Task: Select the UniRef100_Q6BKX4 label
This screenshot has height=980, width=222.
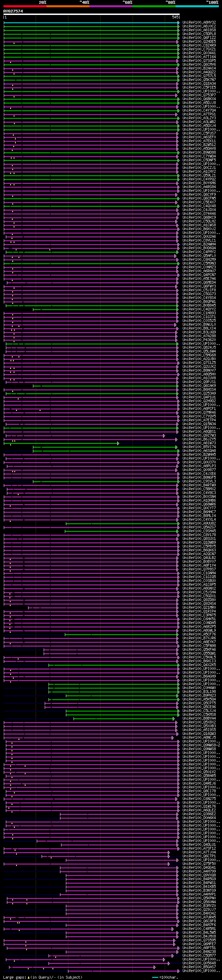Action: (199, 99)
